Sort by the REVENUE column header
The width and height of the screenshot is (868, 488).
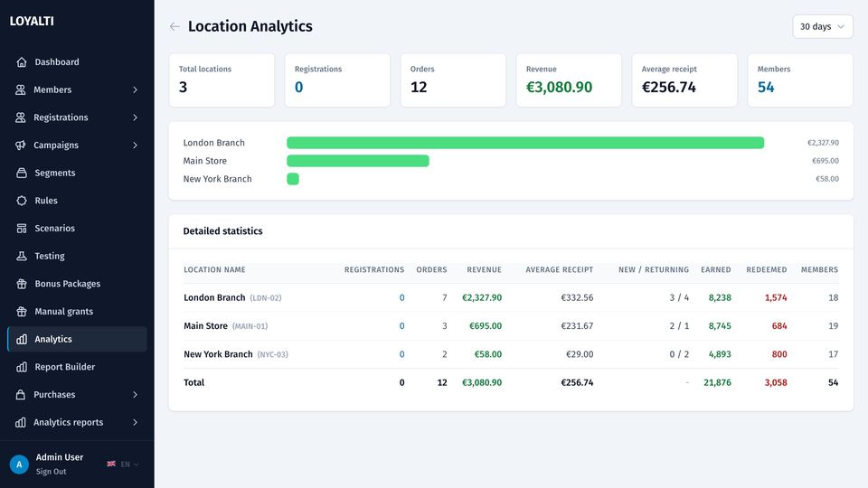point(484,269)
